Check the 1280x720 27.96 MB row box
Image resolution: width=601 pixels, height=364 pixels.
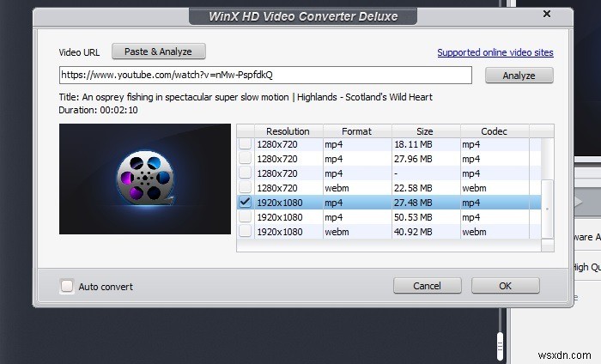tap(246, 159)
